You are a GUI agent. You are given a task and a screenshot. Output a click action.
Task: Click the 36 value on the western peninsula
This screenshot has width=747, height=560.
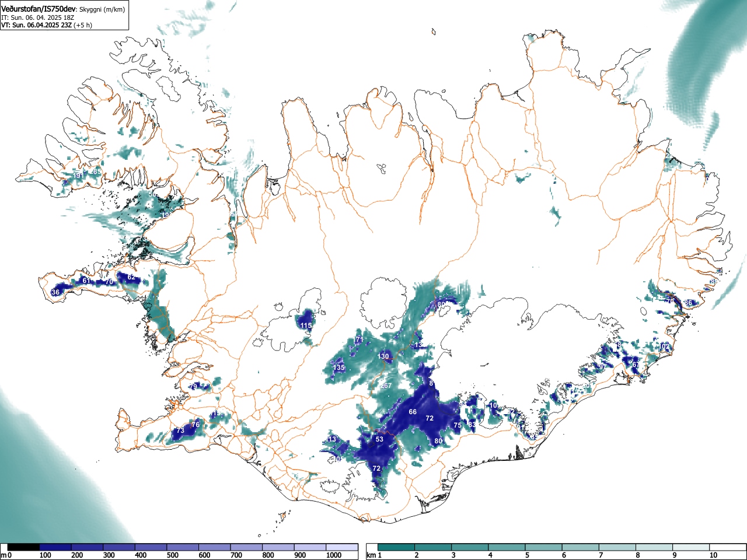point(56,292)
